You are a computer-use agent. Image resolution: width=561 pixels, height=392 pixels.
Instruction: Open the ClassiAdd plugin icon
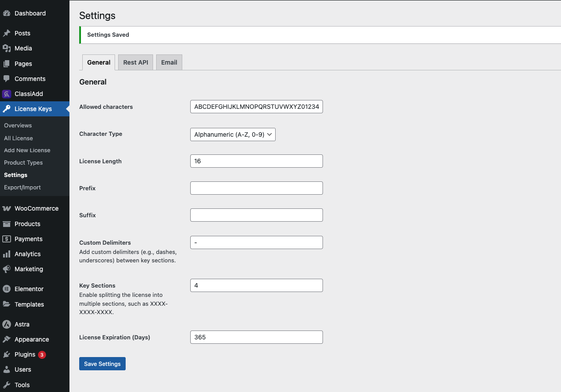(7, 93)
